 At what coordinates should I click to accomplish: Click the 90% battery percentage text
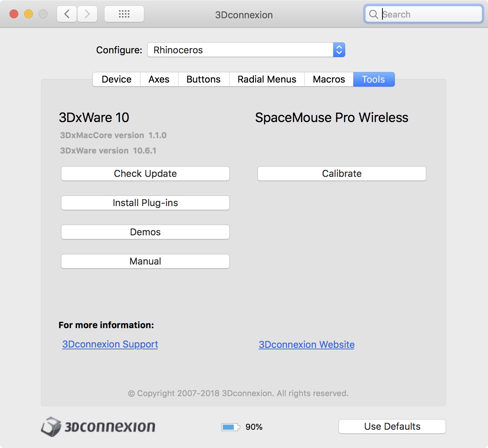[x=254, y=427]
